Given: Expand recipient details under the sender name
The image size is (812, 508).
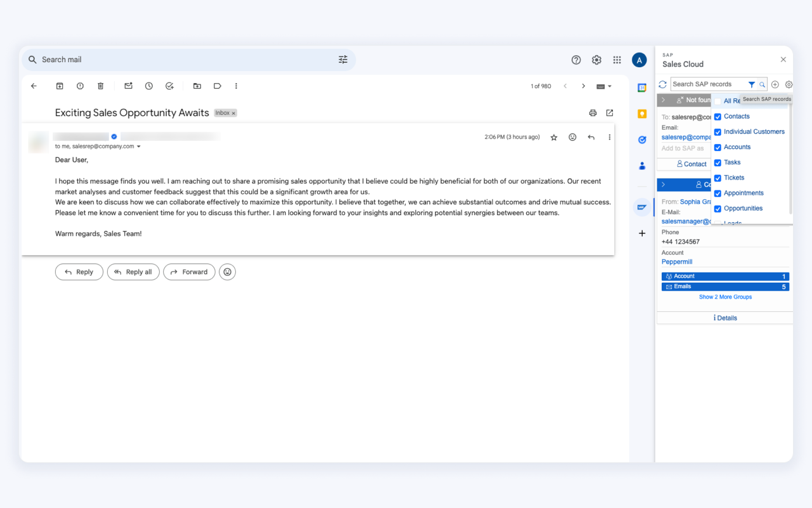Looking at the screenshot, I should click(139, 145).
